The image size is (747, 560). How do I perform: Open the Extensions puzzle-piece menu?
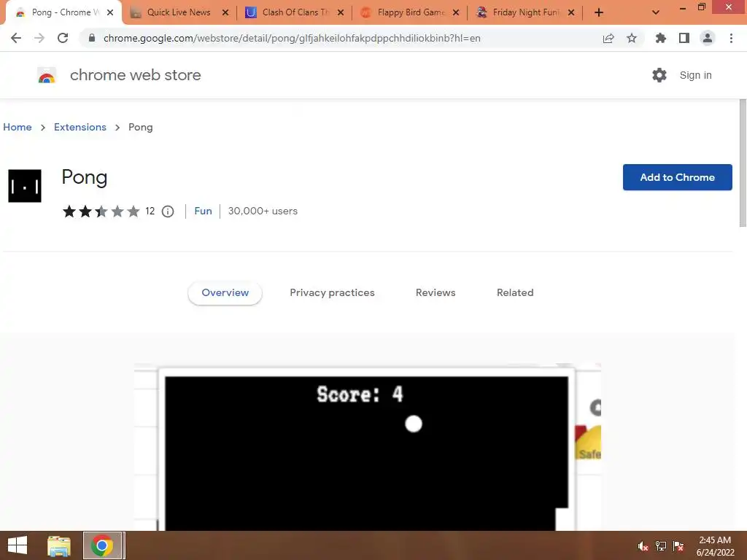click(660, 38)
